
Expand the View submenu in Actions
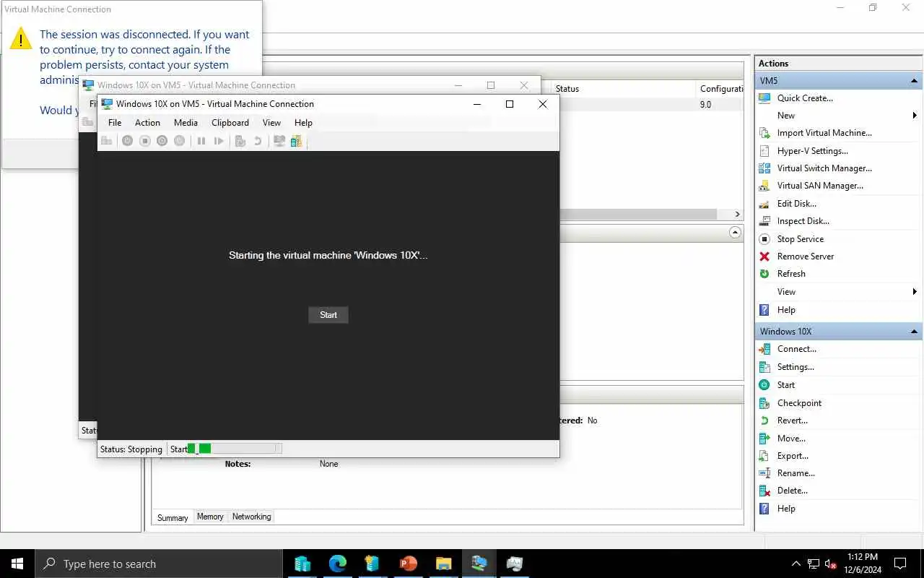(x=915, y=292)
